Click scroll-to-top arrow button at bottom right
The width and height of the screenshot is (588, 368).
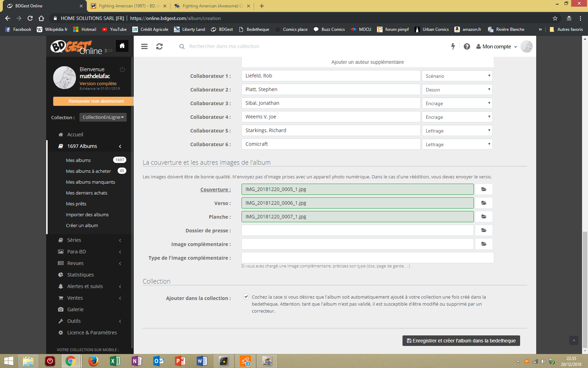(574, 340)
